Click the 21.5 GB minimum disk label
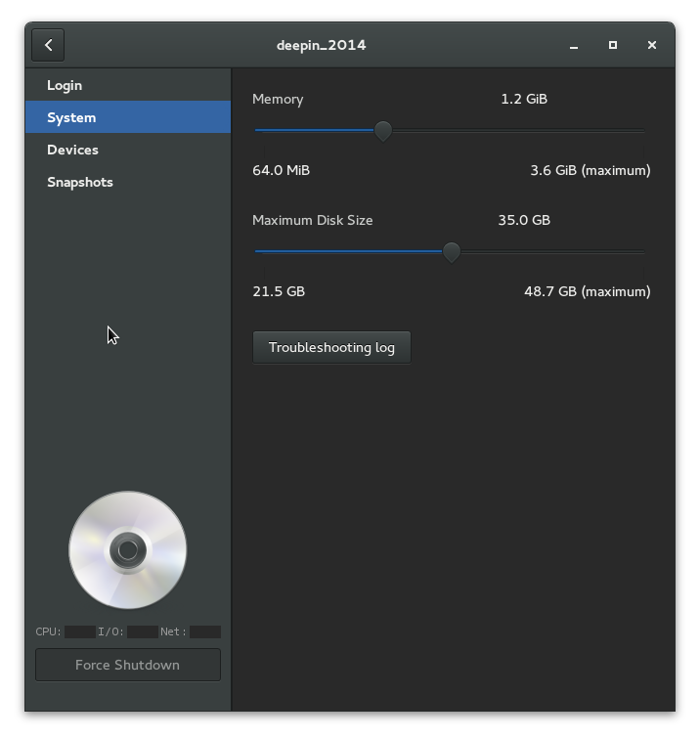Viewport: 700px width, 739px height. [x=279, y=291]
